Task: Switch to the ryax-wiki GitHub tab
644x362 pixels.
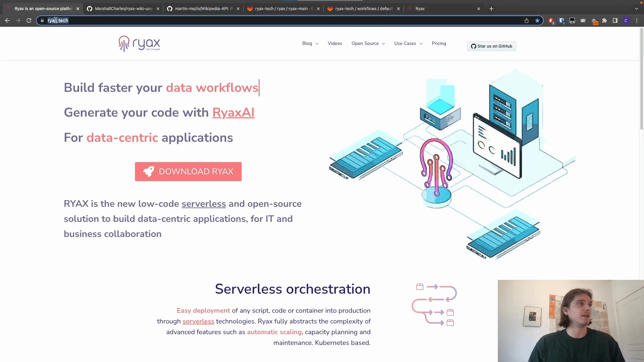Action: pyautogui.click(x=123, y=9)
